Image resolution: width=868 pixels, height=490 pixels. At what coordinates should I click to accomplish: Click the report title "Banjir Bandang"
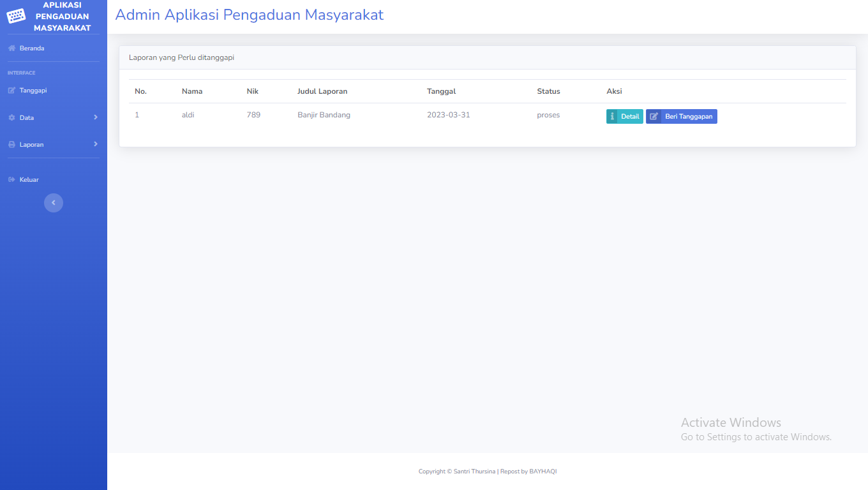pos(324,115)
